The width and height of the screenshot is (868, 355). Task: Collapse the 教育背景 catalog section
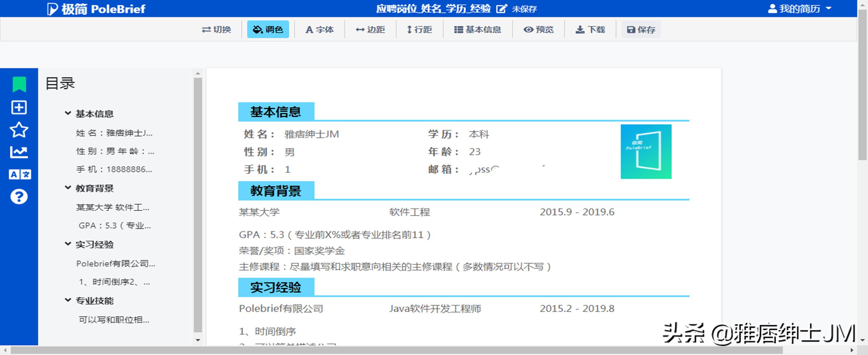click(67, 188)
